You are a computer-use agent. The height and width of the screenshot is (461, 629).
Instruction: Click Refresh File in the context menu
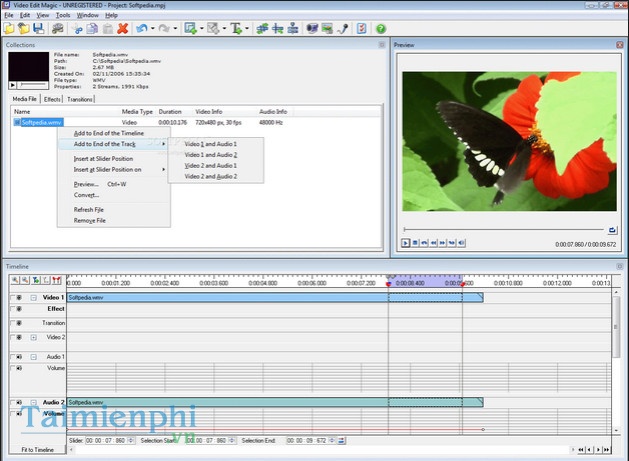(x=114, y=209)
